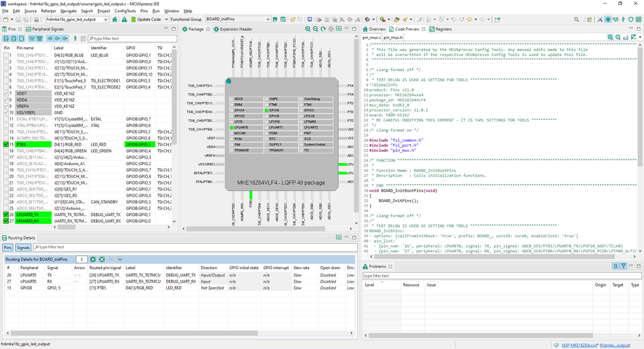Toggle the Pins button in Routing Details
Image resolution: width=644 pixels, height=349 pixels.
click(8, 248)
